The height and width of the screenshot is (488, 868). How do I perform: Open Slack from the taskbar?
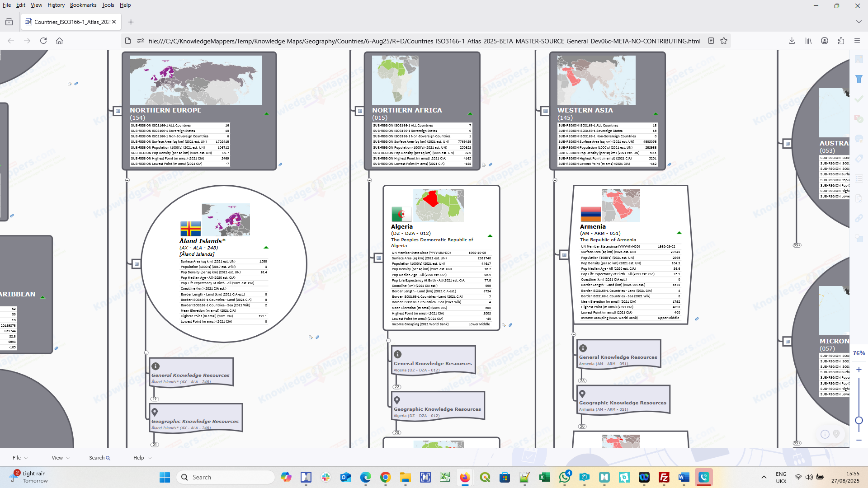pos(326,477)
